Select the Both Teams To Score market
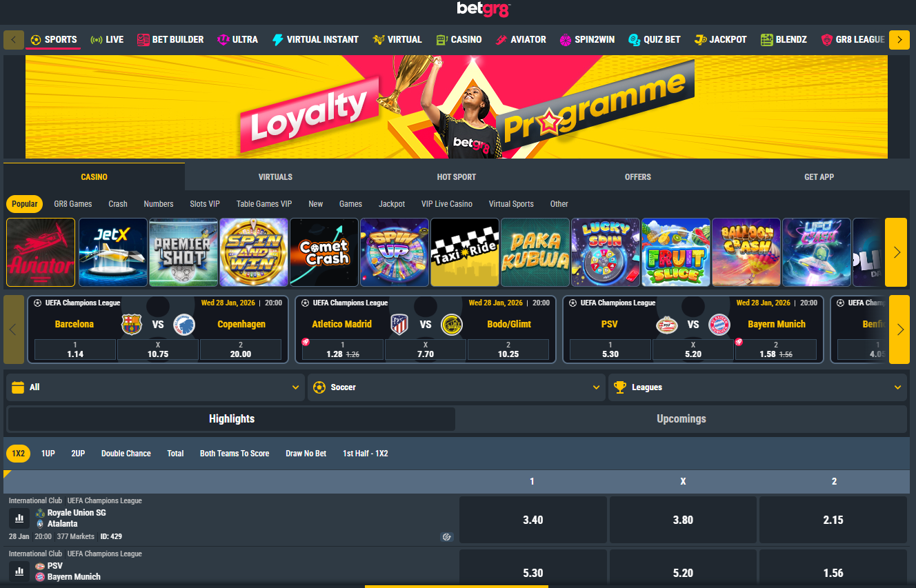Image resolution: width=916 pixels, height=588 pixels. pos(235,454)
